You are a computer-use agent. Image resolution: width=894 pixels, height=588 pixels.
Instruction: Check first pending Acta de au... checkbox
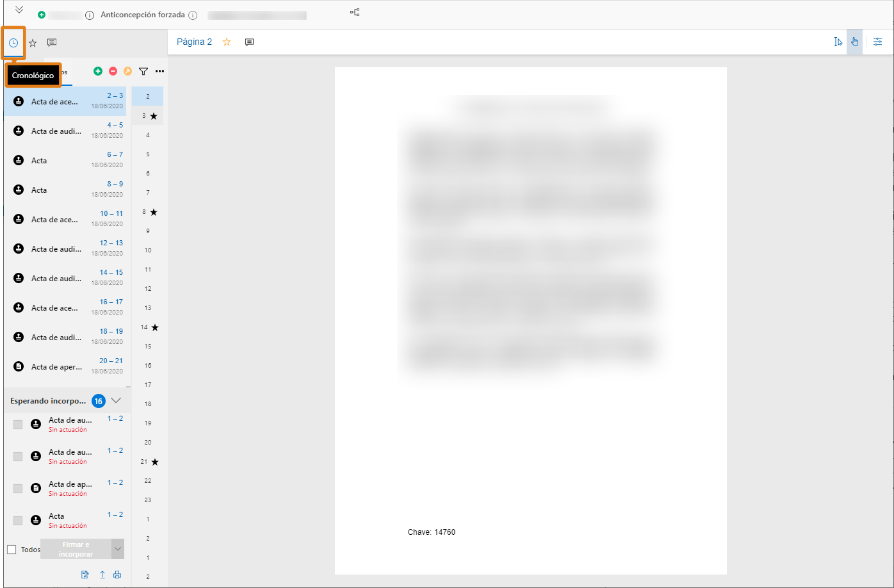[18, 425]
